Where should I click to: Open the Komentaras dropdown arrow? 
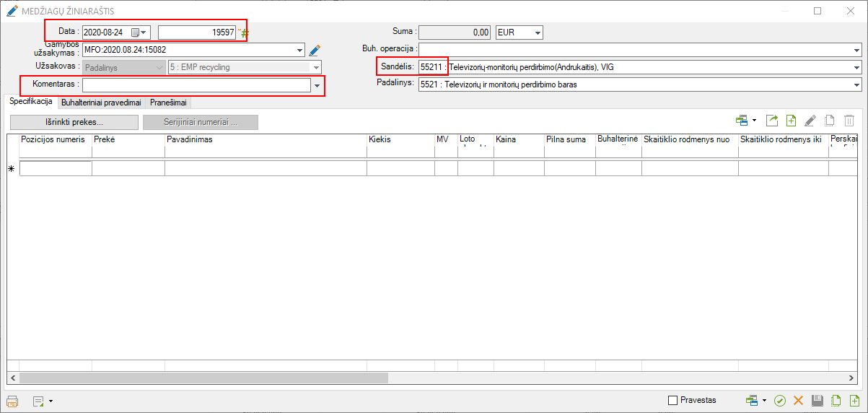click(317, 85)
